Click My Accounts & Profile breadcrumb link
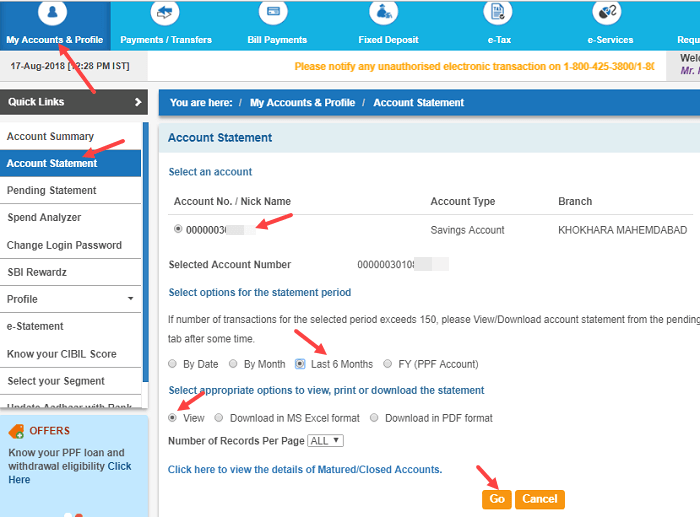Viewport: 700px width, 517px height. tap(302, 103)
